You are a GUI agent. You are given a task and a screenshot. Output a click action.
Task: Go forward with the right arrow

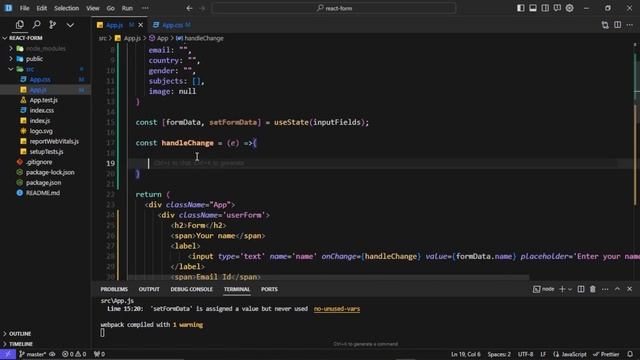(202, 8)
